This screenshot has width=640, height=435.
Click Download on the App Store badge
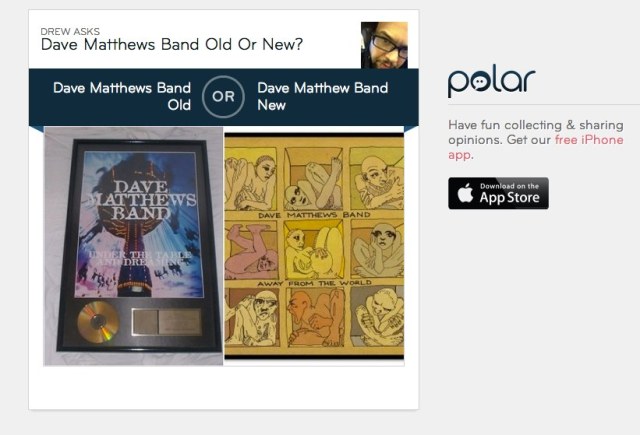(x=498, y=193)
